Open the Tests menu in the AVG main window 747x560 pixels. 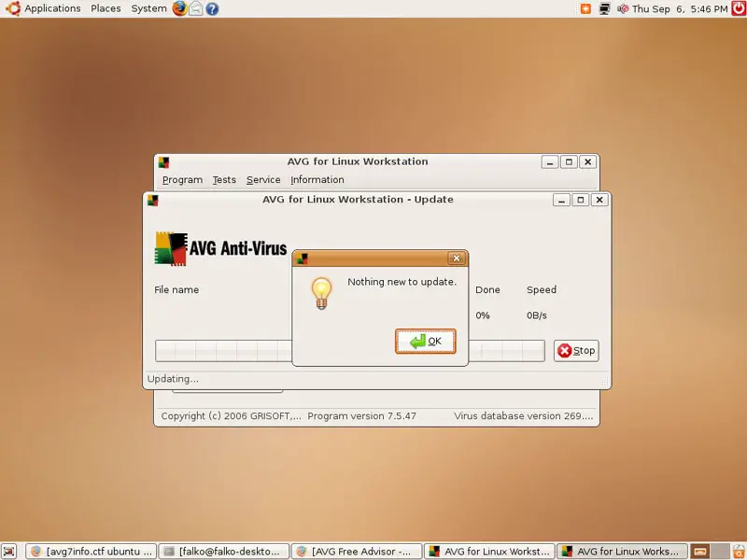[224, 180]
